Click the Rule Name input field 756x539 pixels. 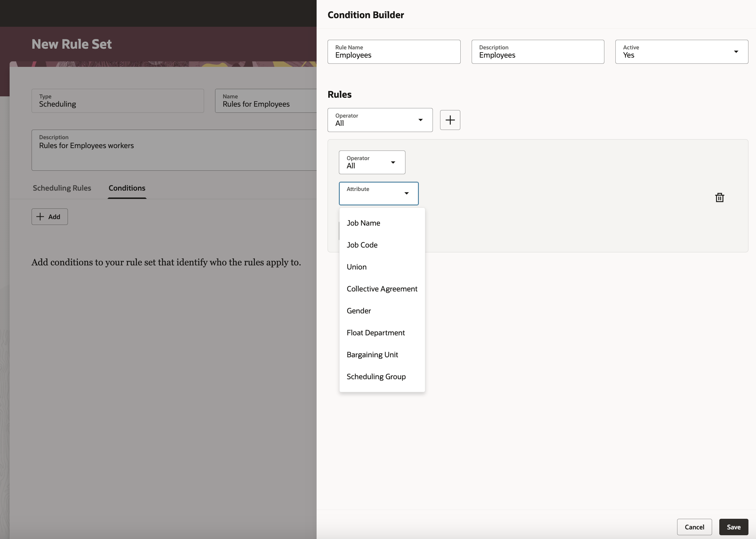(393, 52)
